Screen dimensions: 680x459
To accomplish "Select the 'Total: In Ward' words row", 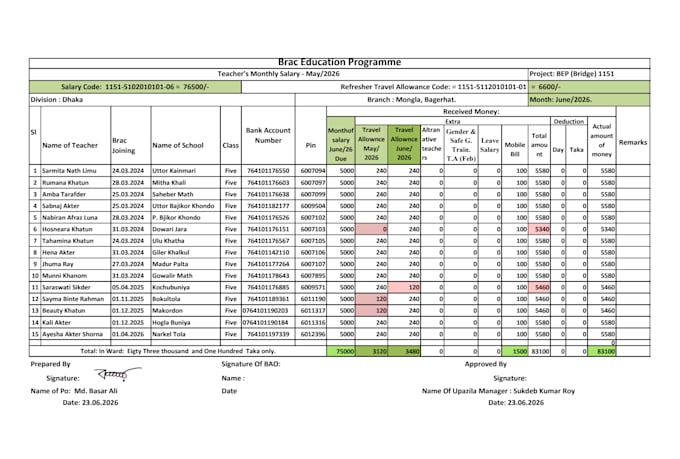I will [178, 351].
